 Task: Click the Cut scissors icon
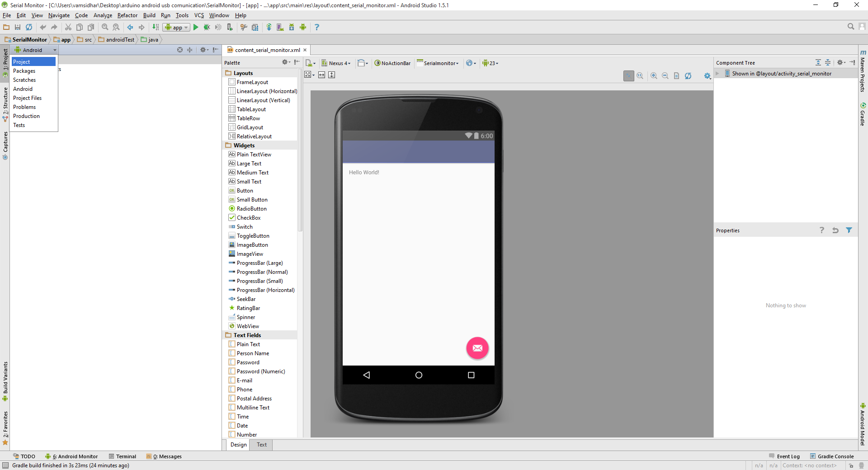click(x=68, y=27)
